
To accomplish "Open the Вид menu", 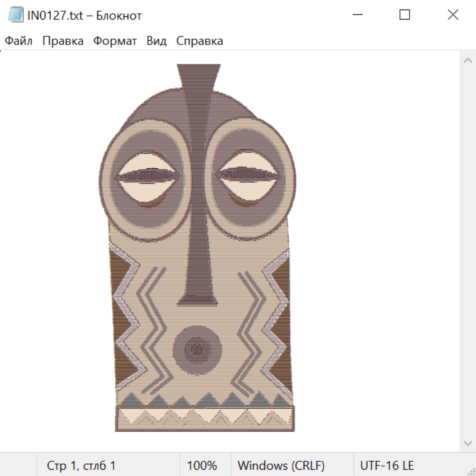I will pos(157,41).
